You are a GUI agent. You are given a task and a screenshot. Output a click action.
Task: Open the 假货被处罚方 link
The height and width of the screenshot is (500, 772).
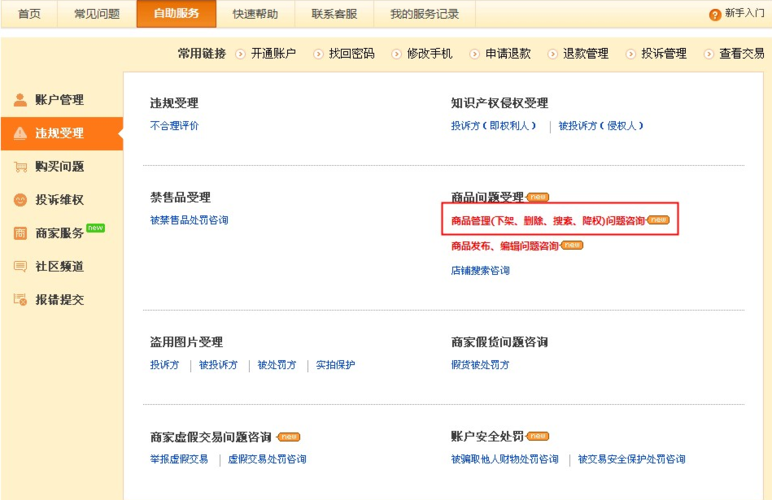point(480,365)
